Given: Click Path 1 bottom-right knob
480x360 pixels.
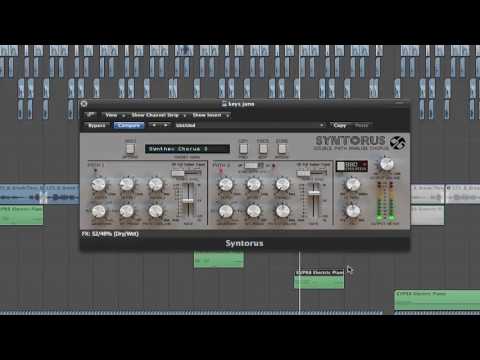Looking at the screenshot, I should tap(155, 211).
